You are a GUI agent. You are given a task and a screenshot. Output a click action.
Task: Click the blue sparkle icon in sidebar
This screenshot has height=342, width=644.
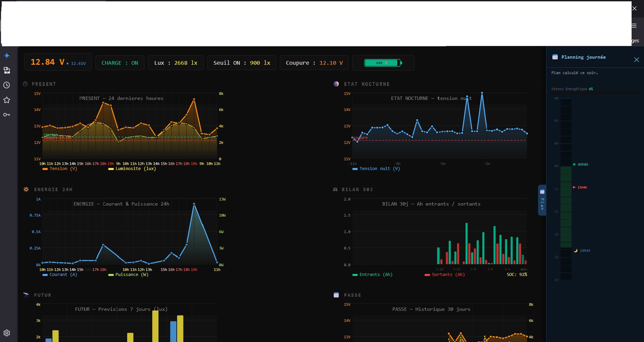click(7, 56)
